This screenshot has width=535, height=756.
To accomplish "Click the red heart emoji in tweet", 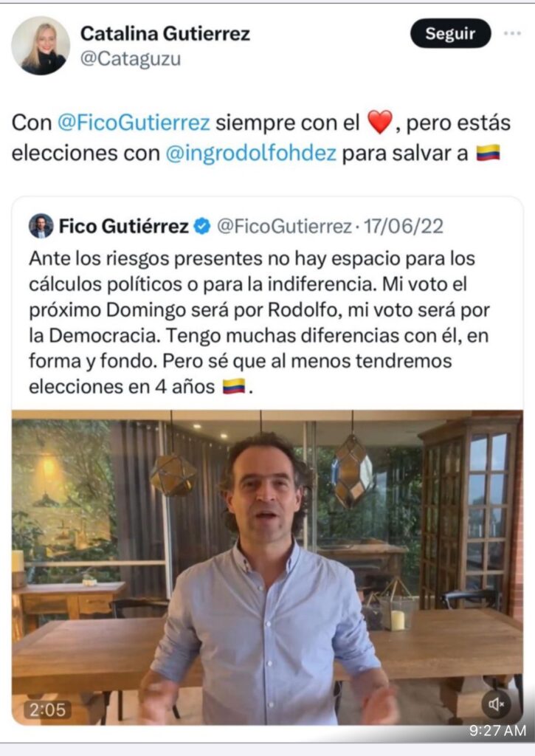I will 380,123.
